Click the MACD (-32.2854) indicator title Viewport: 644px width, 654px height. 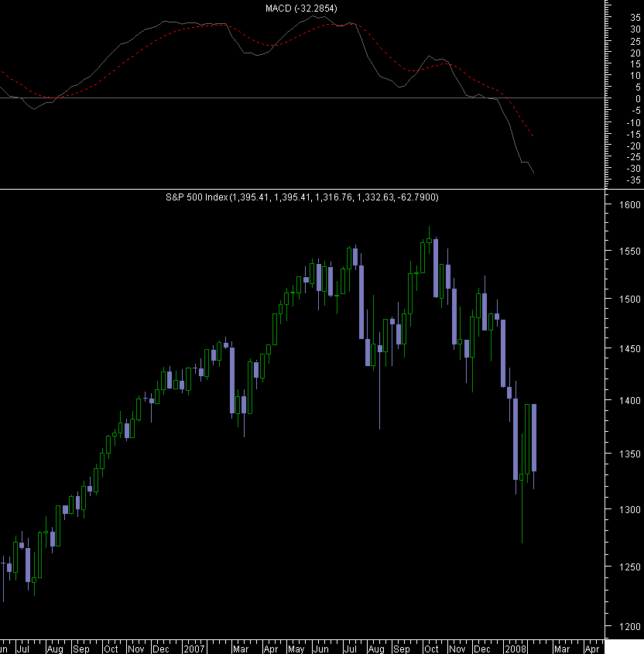pyautogui.click(x=301, y=9)
